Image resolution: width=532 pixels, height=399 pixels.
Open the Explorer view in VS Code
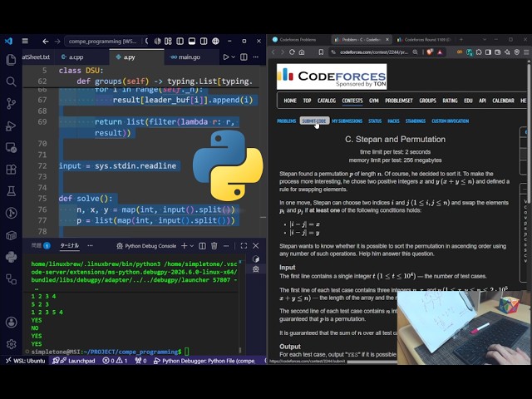(x=11, y=60)
